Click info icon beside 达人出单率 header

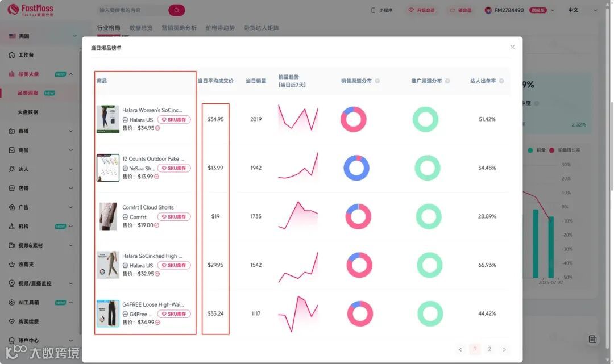[x=501, y=81]
